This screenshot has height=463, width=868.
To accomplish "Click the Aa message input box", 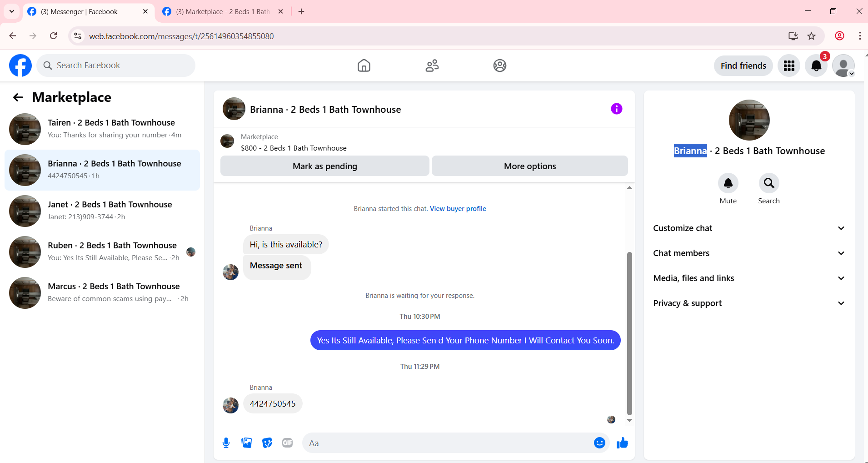I will click(x=456, y=443).
